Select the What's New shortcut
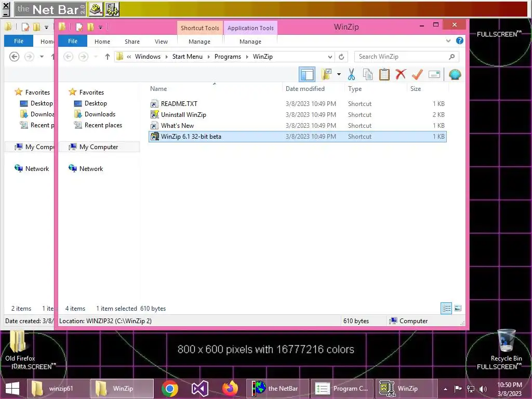Image resolution: width=532 pixels, height=399 pixels. [298, 126]
